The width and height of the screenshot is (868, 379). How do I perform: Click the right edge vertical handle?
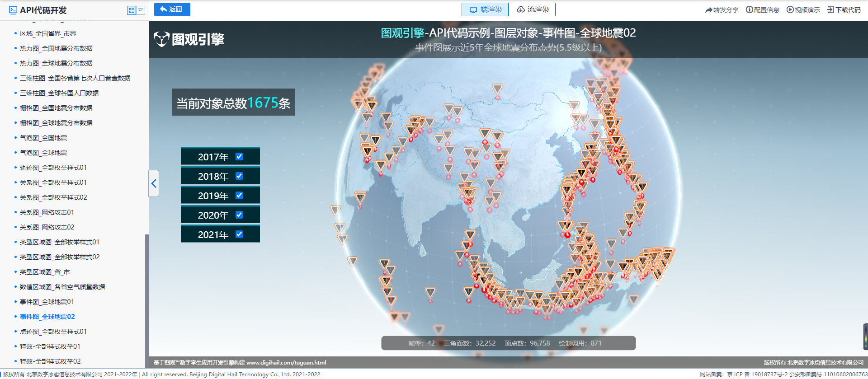tap(866, 337)
